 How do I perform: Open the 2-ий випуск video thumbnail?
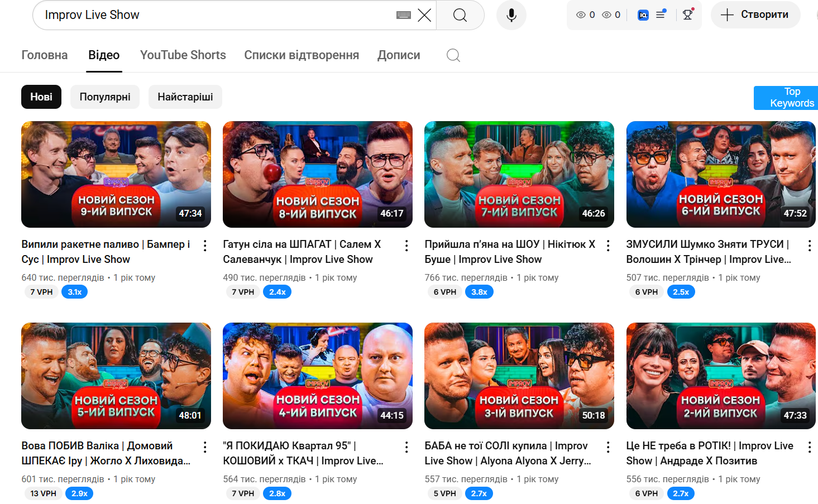721,376
